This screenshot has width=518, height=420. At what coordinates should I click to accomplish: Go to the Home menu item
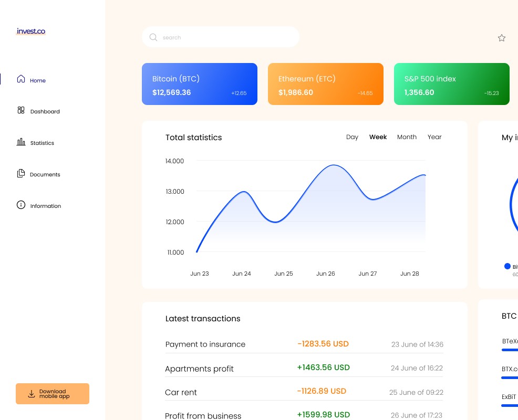(x=38, y=80)
